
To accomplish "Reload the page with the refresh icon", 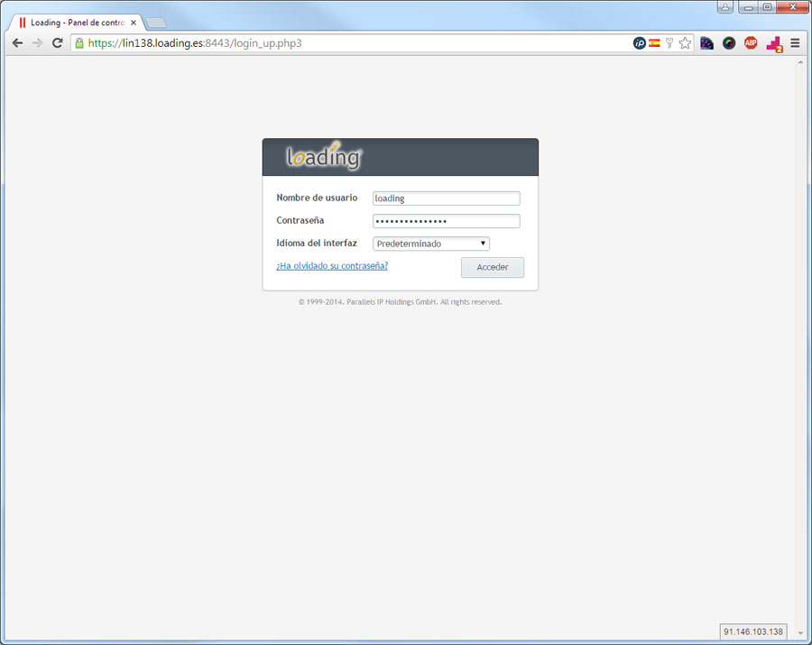I will pos(58,43).
